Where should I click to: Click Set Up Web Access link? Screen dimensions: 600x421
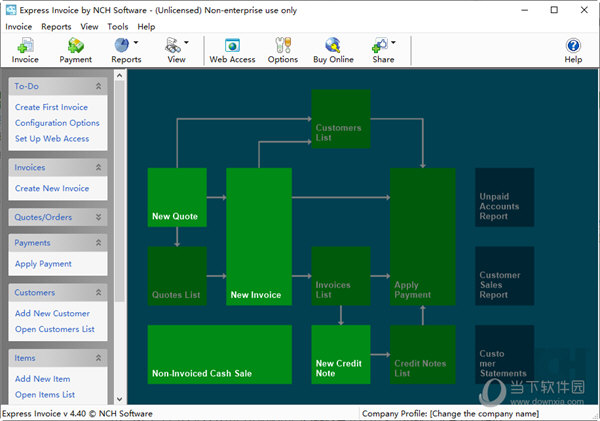pyautogui.click(x=52, y=139)
